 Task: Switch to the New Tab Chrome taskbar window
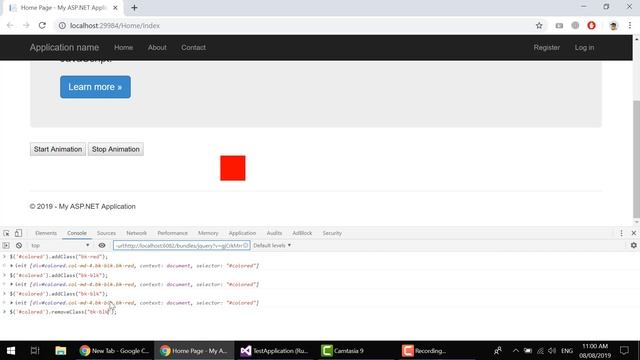point(114,351)
